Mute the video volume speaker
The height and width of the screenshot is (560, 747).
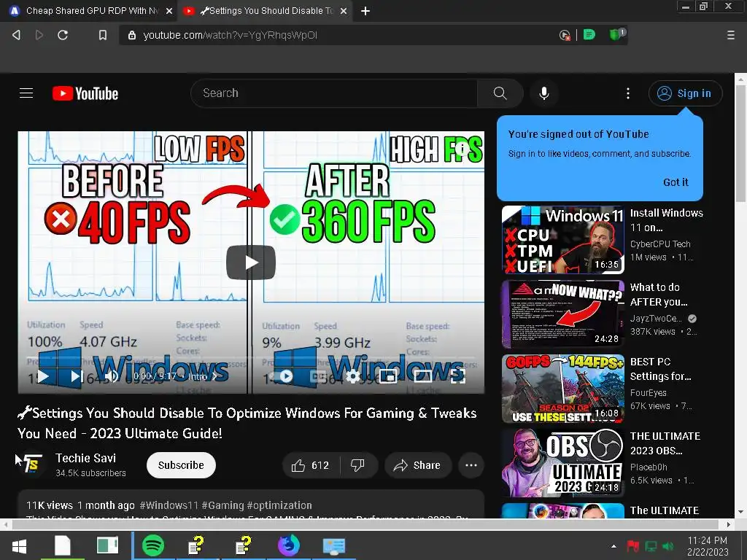tap(111, 377)
